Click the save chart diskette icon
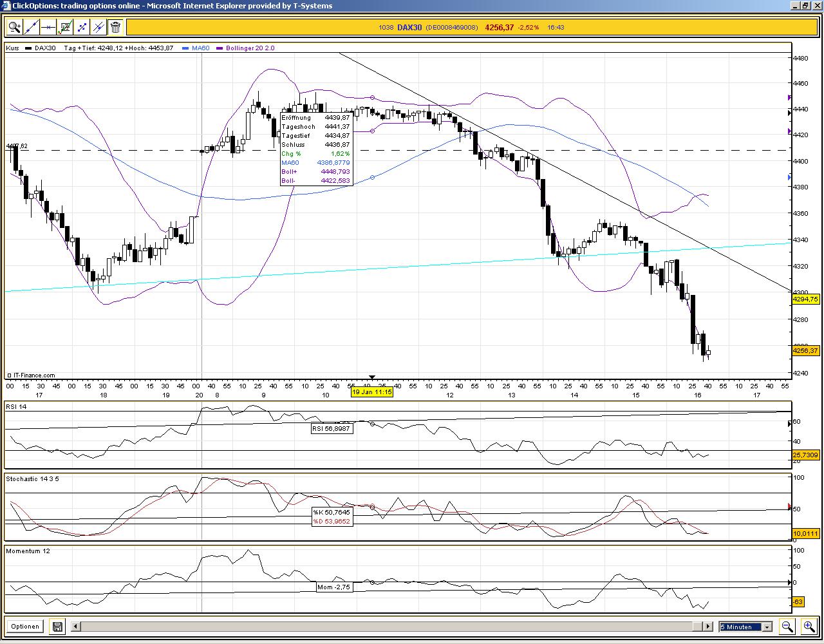Screen dimensions: 824x644 click(57, 626)
